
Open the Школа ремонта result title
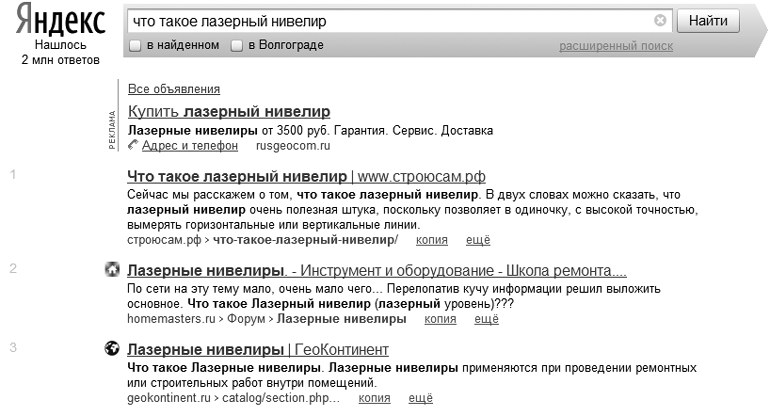point(377,271)
